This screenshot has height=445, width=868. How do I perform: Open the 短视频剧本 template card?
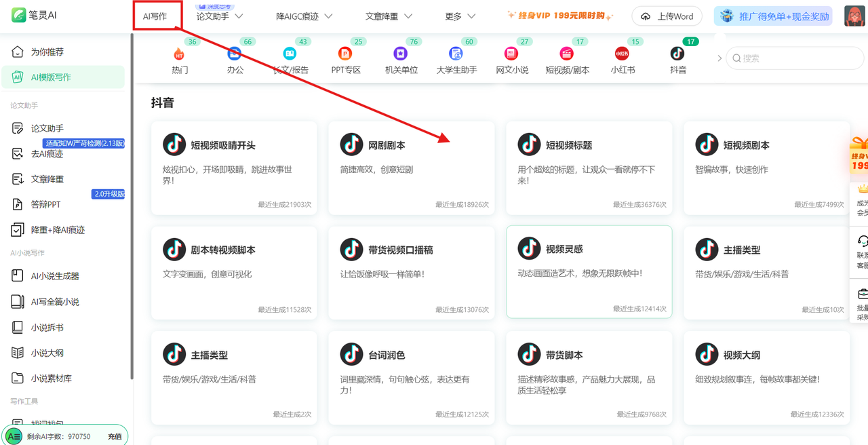point(767,168)
